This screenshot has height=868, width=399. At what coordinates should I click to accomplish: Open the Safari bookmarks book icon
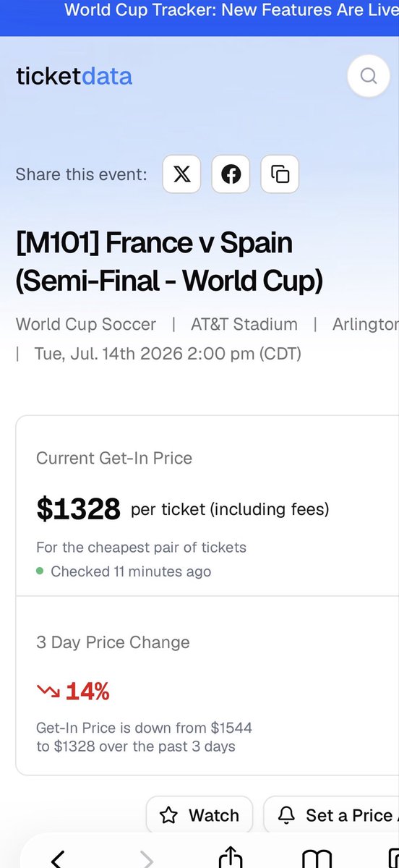(316, 859)
